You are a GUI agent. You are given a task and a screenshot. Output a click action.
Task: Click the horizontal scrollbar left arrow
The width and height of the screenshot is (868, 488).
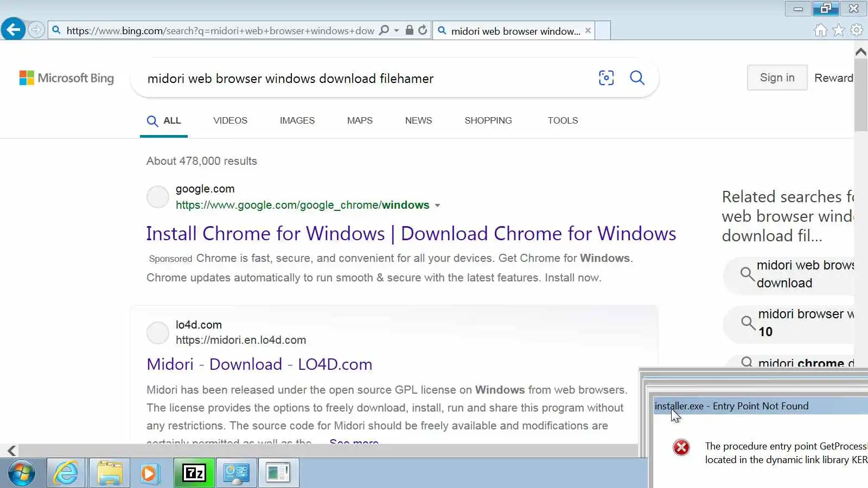point(11,451)
